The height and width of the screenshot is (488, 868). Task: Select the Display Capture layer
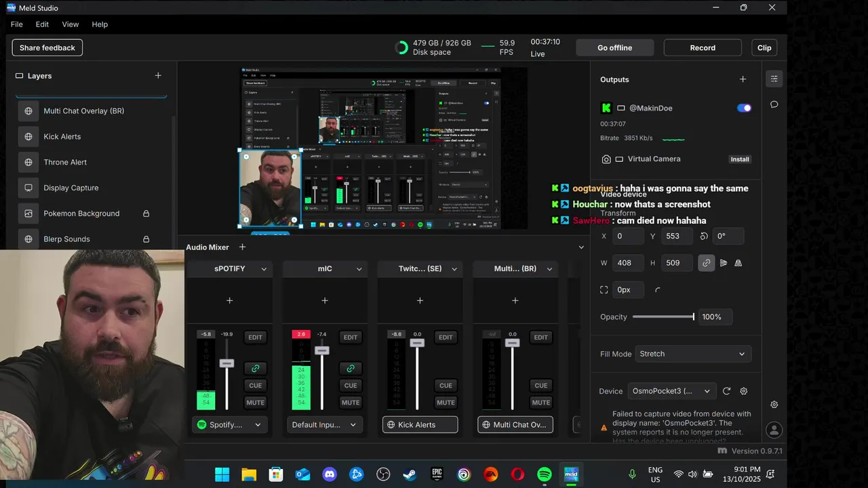92,188
